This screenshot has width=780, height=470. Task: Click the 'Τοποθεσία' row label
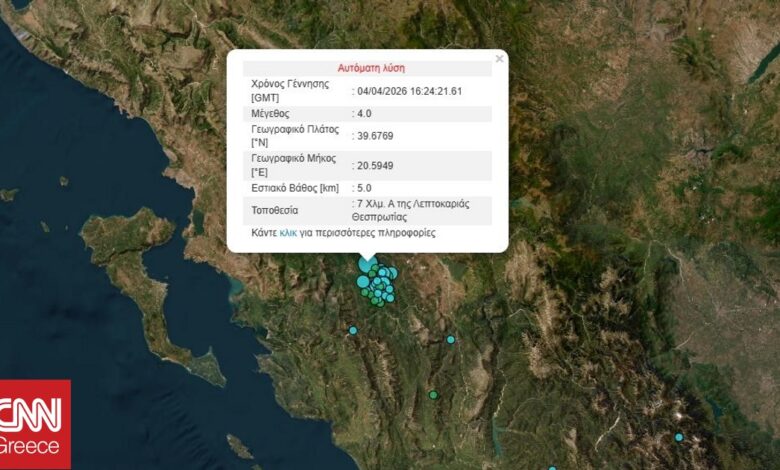coord(276,211)
